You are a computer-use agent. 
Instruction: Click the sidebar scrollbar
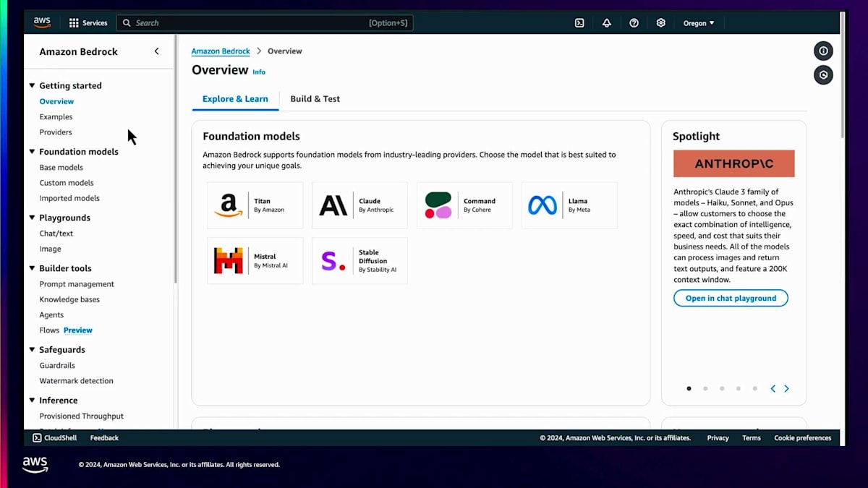click(x=176, y=160)
